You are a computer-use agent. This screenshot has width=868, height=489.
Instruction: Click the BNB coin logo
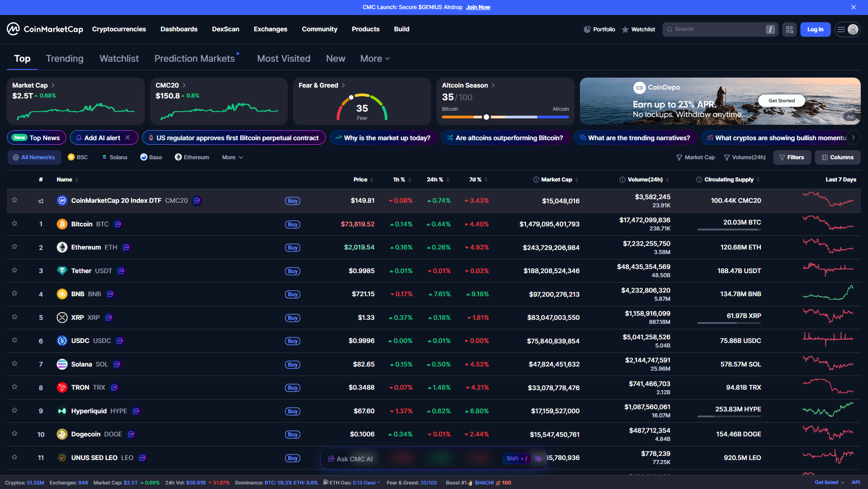pos(62,294)
